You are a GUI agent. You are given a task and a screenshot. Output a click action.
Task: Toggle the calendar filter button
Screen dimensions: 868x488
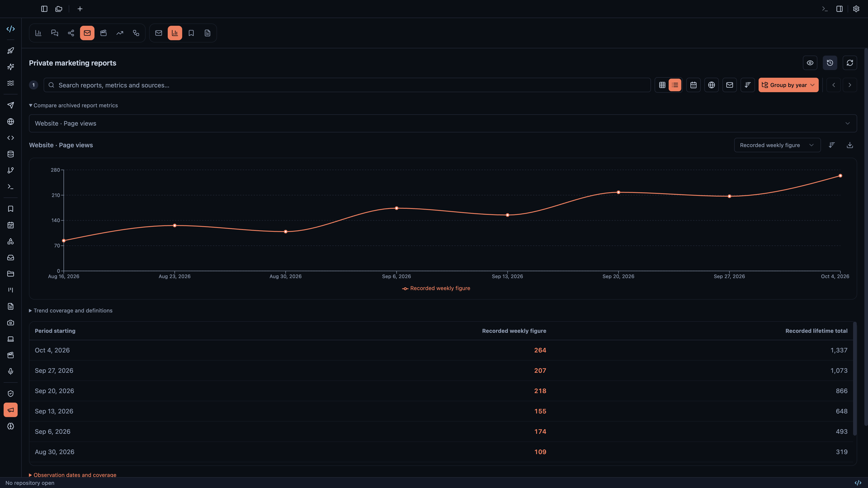pos(693,85)
